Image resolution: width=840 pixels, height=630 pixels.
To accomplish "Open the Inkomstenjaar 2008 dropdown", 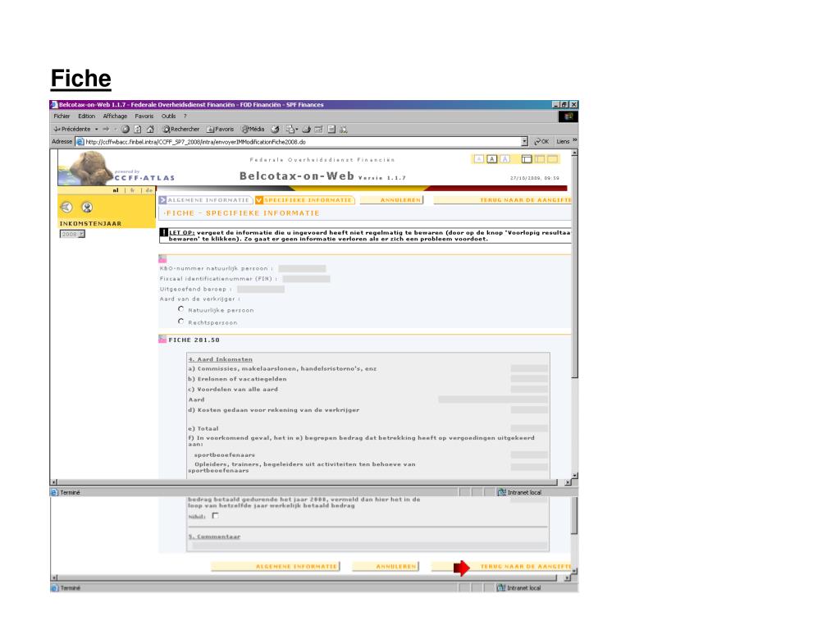I will 72,234.
